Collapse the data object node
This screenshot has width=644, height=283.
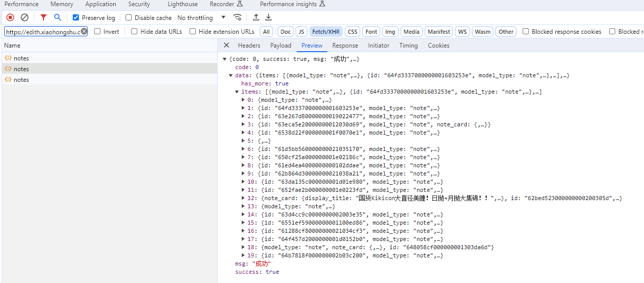[231, 75]
